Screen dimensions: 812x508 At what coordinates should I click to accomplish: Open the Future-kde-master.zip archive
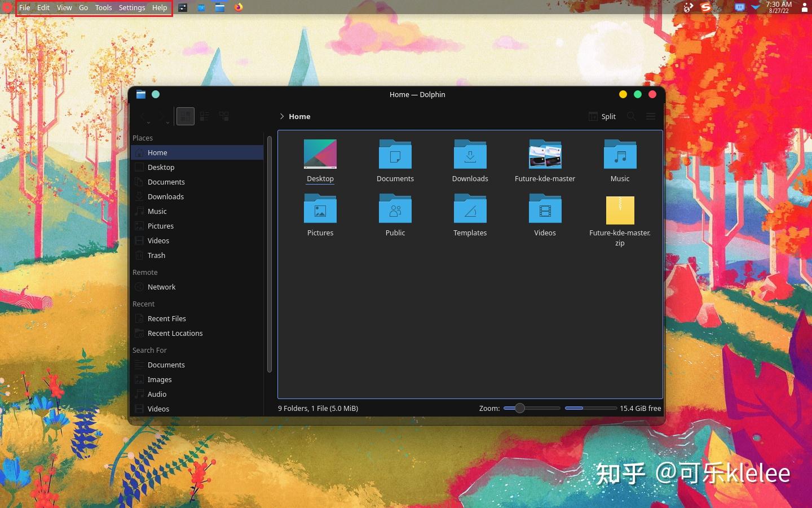[620, 209]
